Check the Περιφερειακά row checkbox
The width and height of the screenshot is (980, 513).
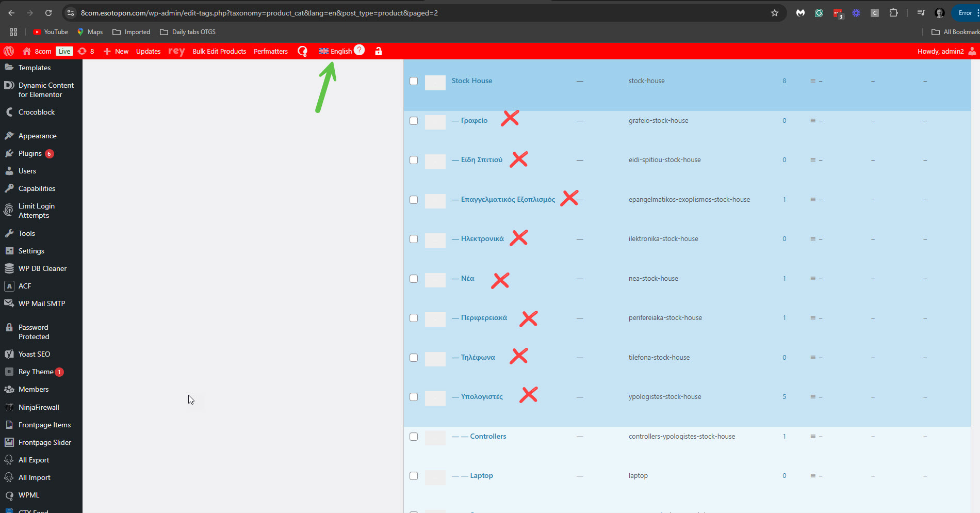[x=414, y=318]
